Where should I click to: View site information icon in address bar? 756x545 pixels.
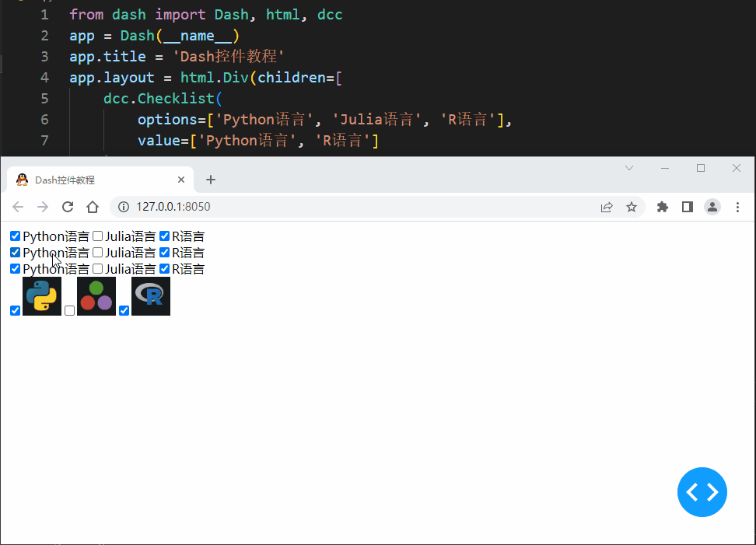click(x=124, y=207)
